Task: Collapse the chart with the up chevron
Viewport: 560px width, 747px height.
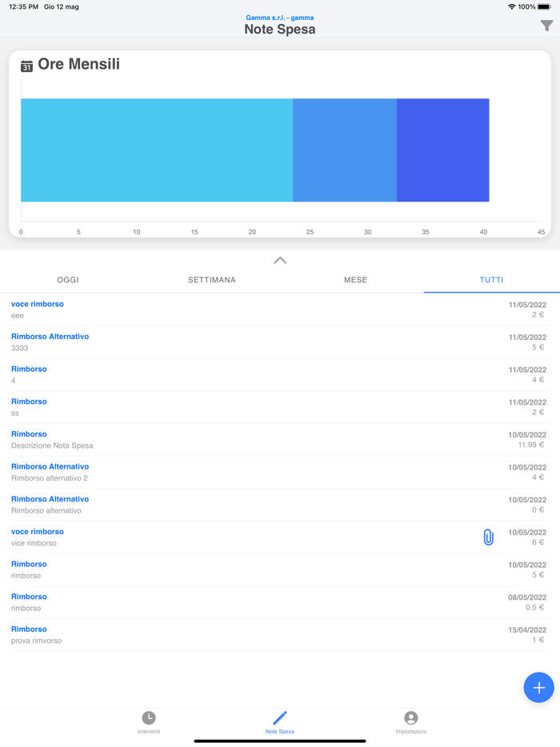Action: click(280, 261)
